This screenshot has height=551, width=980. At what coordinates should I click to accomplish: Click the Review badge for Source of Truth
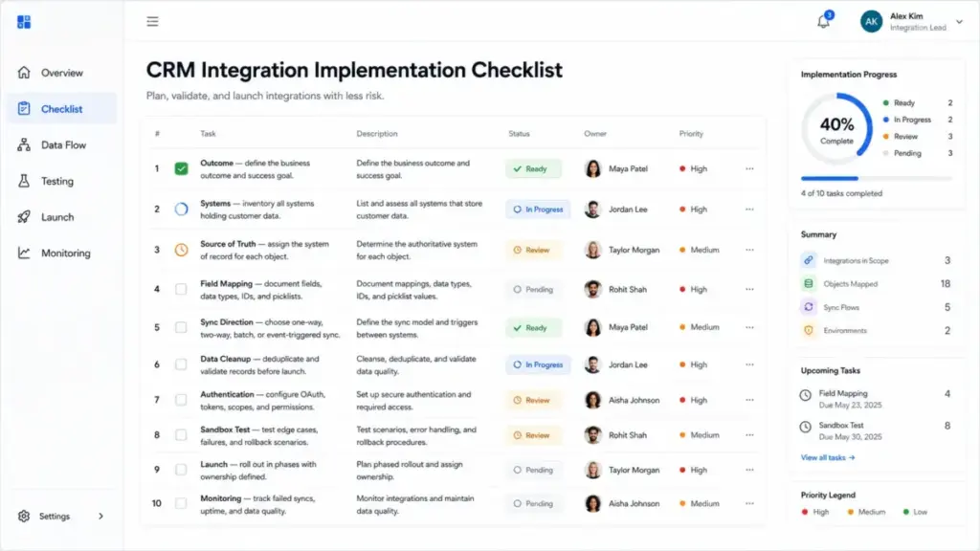point(533,250)
